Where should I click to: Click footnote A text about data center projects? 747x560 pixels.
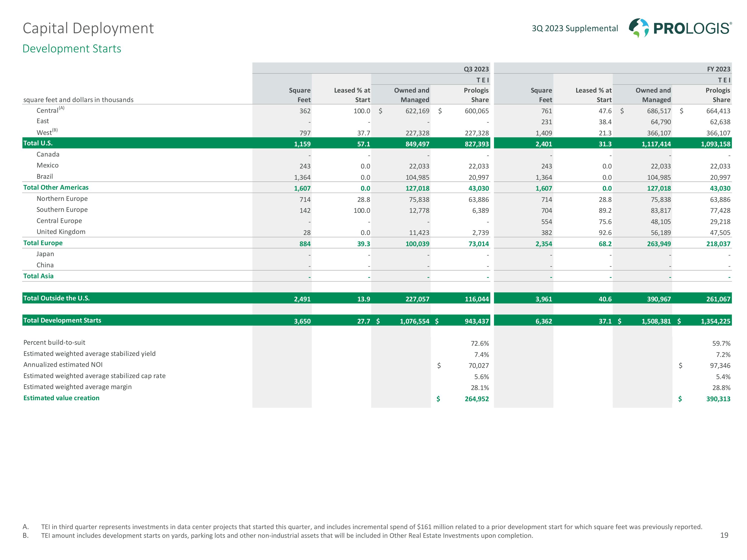(372, 527)
